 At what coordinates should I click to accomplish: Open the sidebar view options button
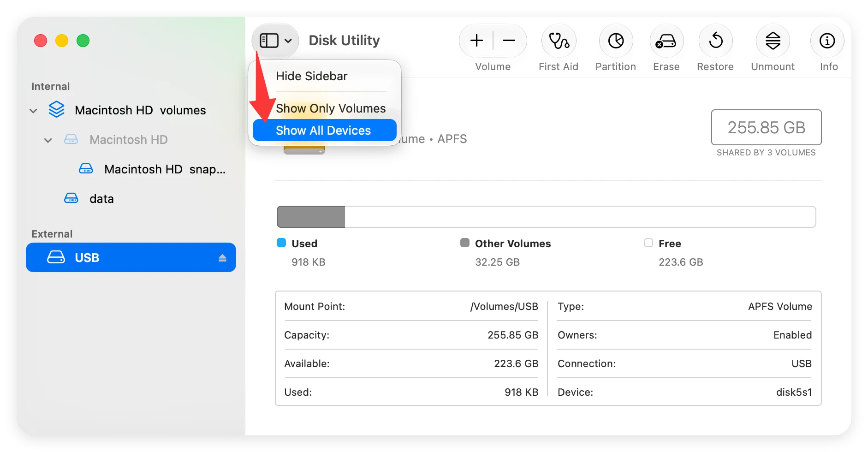point(275,41)
